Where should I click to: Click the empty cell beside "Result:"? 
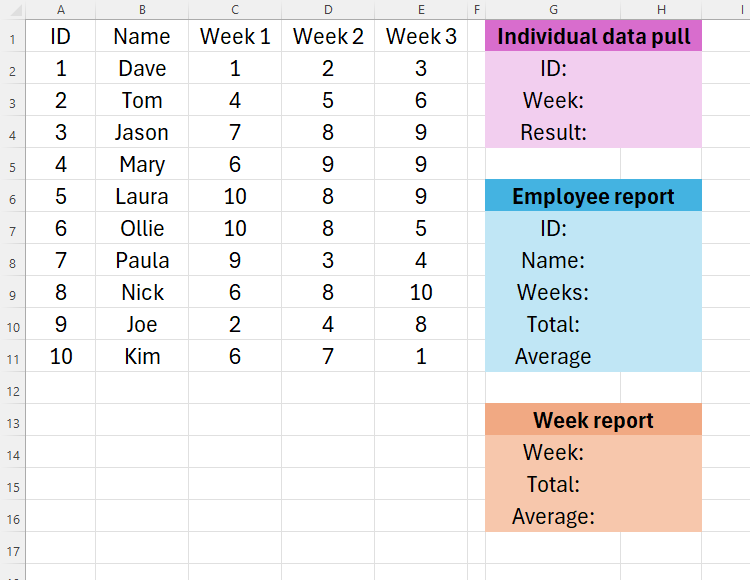(660, 133)
